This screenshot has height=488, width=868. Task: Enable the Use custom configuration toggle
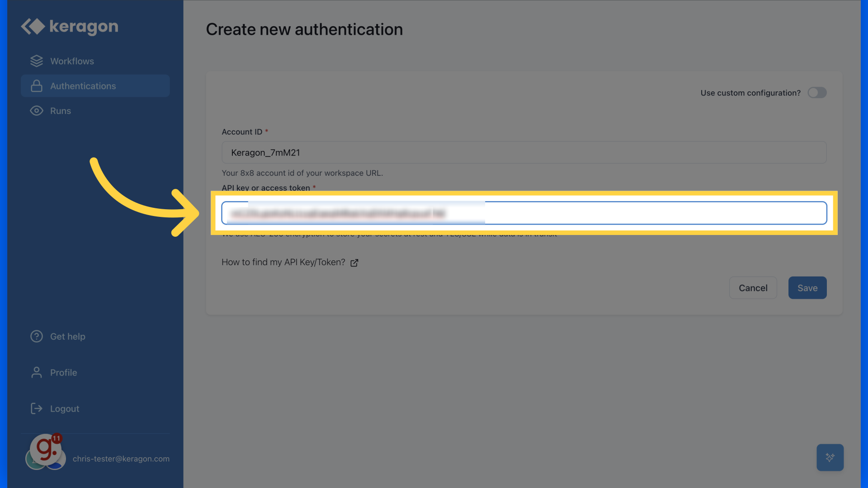pyautogui.click(x=817, y=93)
